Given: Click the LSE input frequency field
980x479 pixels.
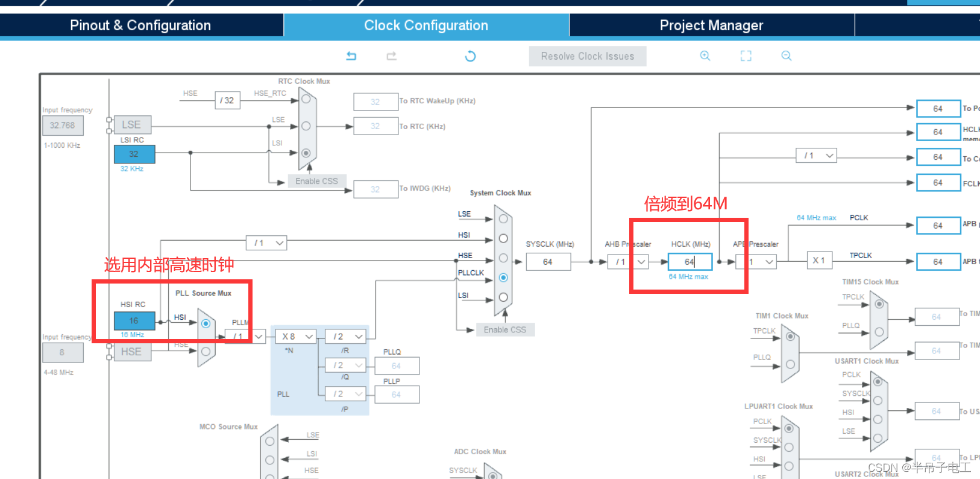Looking at the screenshot, I should click(63, 125).
